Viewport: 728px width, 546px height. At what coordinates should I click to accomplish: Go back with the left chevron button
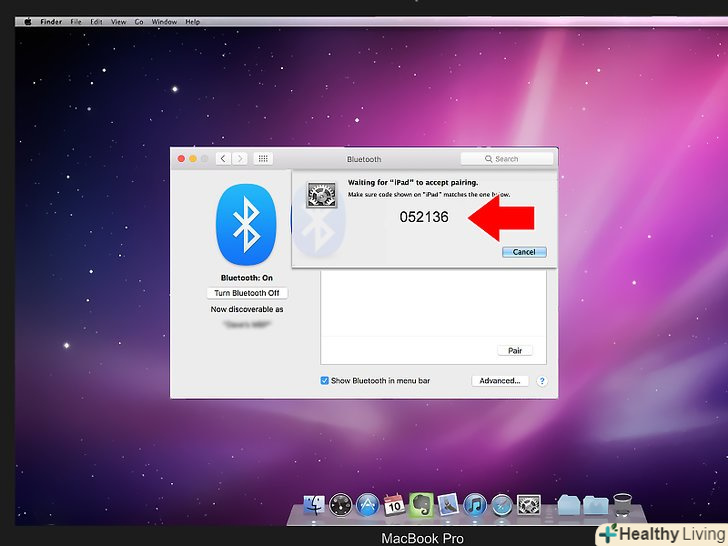(x=223, y=159)
